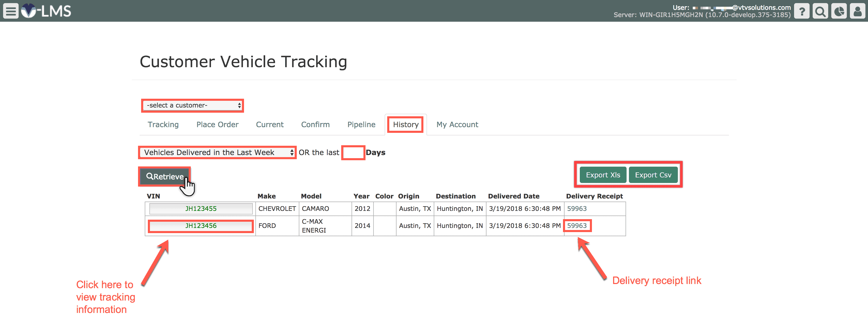Expand the select a customer dropdown
The image size is (868, 322).
192,105
